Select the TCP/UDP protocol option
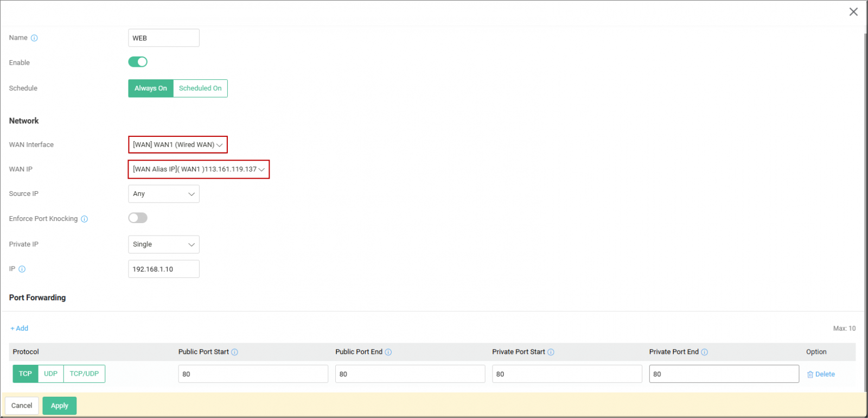868x418 pixels. [84, 374]
